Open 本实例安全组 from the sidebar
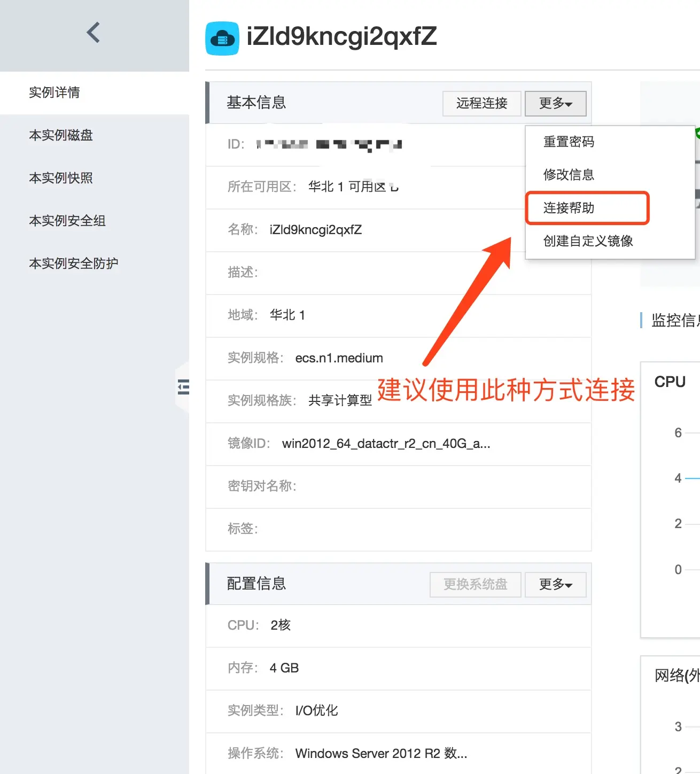This screenshot has width=700, height=774. pos(67,220)
